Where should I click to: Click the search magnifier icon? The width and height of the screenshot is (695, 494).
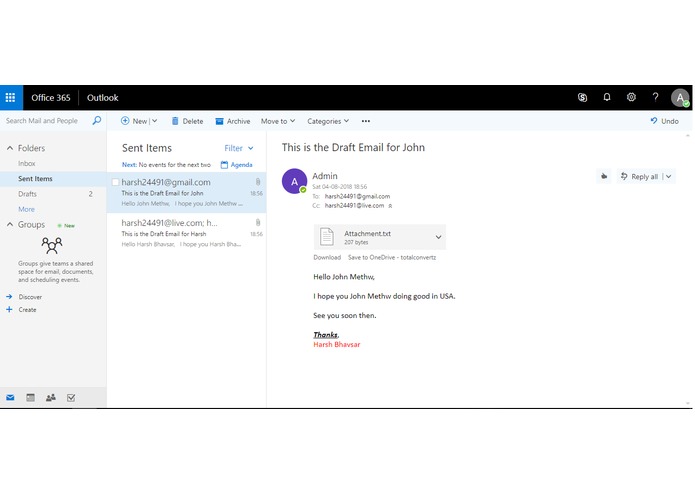tap(97, 121)
